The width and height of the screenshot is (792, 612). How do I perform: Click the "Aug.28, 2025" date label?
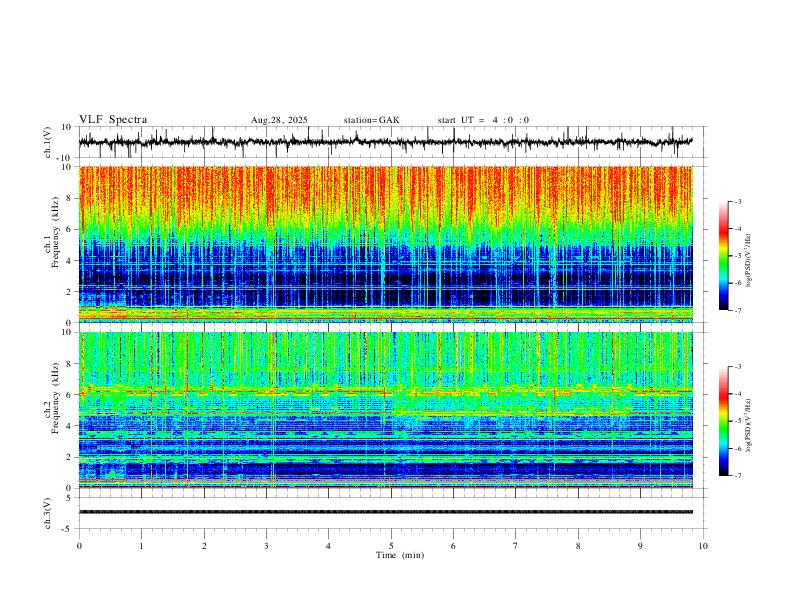point(279,120)
